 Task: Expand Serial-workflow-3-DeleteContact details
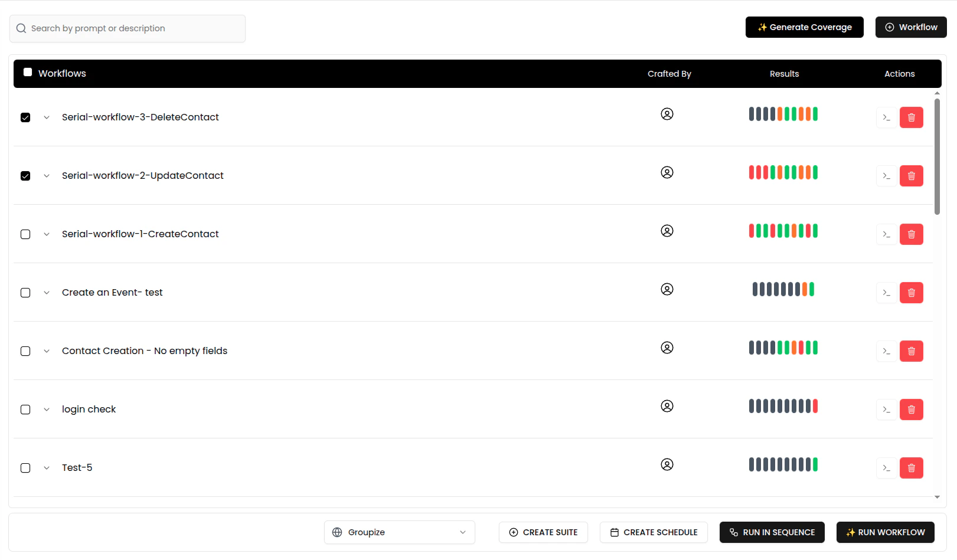pos(47,117)
